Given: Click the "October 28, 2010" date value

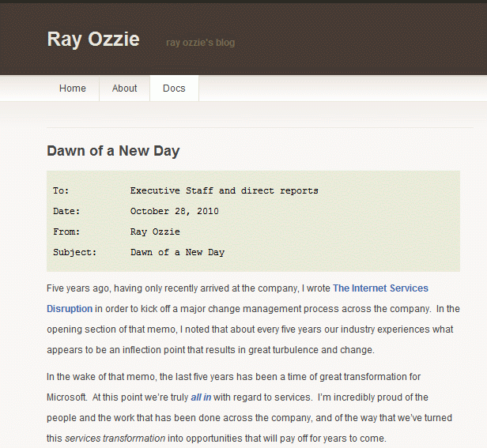Looking at the screenshot, I should 175,212.
